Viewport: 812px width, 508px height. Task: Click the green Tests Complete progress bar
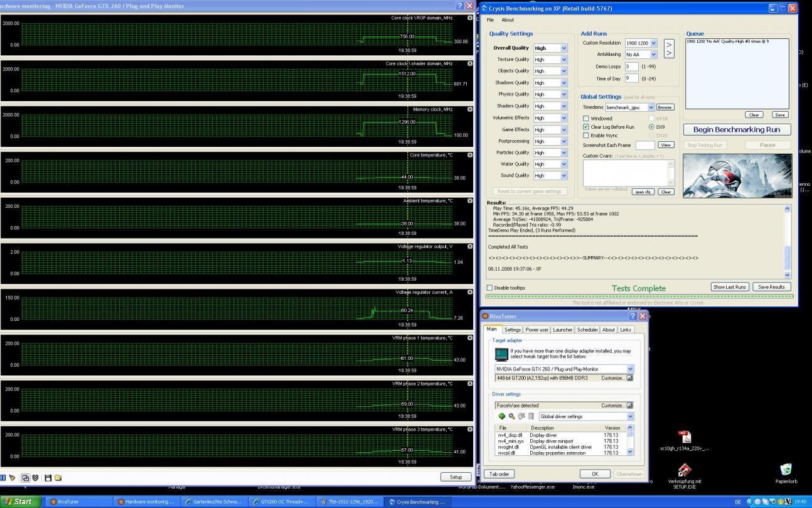click(640, 296)
